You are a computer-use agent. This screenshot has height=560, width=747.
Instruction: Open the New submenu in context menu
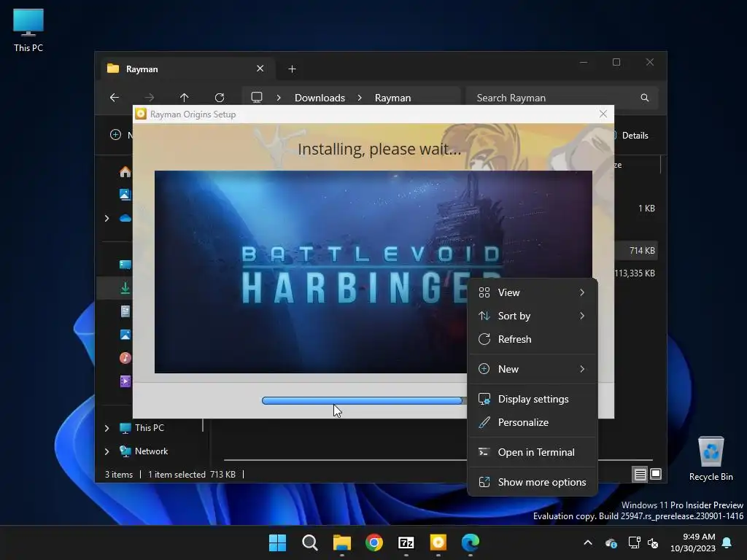tap(532, 369)
